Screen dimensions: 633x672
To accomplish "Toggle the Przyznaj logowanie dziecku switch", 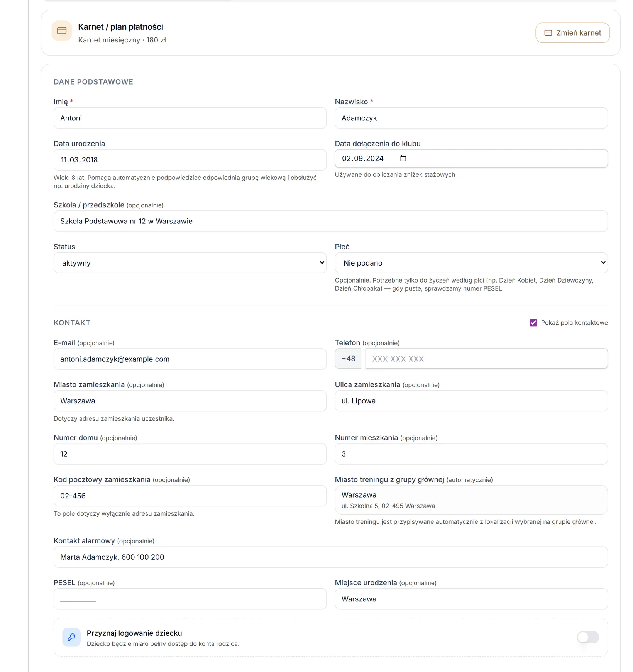I will pos(588,637).
